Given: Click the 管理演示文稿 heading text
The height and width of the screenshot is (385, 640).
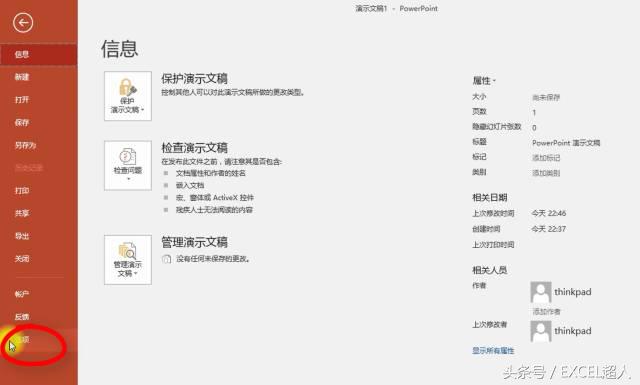Looking at the screenshot, I should tap(194, 242).
